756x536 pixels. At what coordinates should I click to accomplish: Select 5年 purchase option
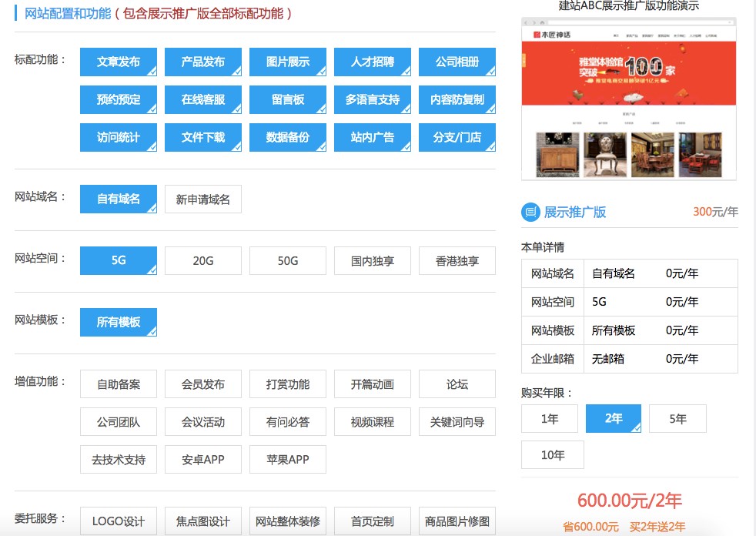point(677,418)
